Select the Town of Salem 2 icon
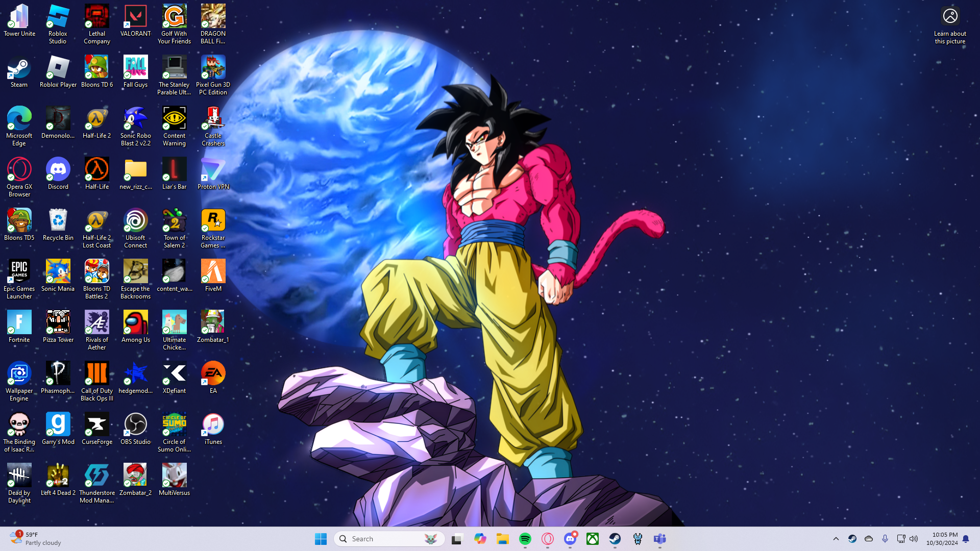The width and height of the screenshot is (980, 551). (x=175, y=229)
